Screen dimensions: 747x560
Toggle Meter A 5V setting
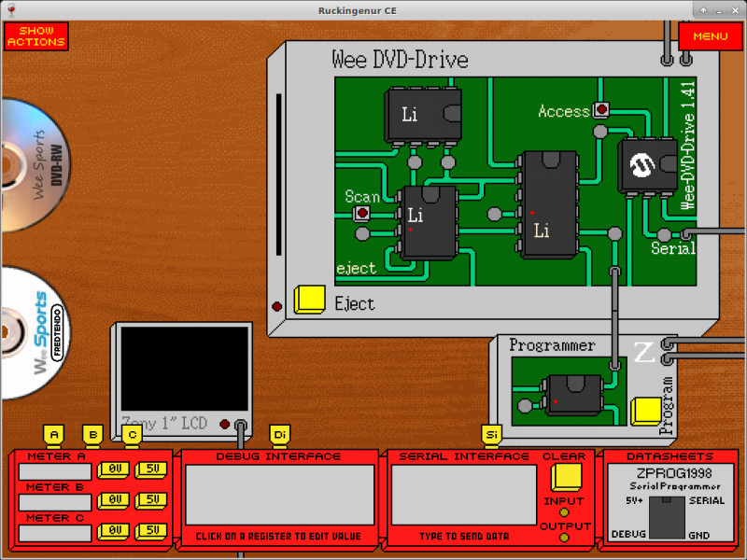151,470
